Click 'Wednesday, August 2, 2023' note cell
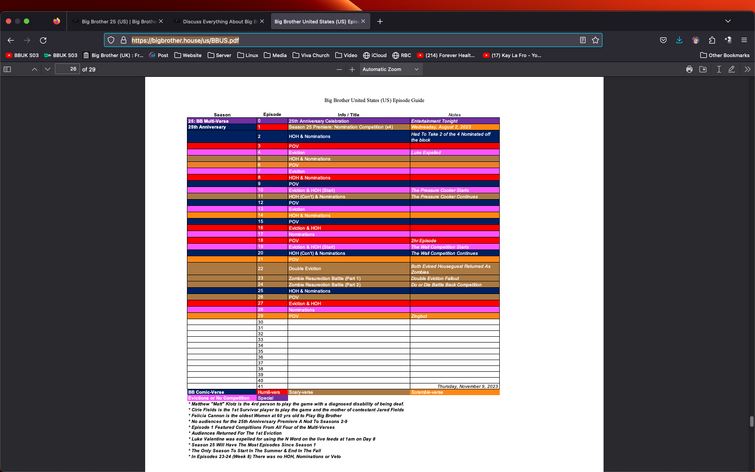Viewport: 755px width, 472px height. [x=455, y=127]
